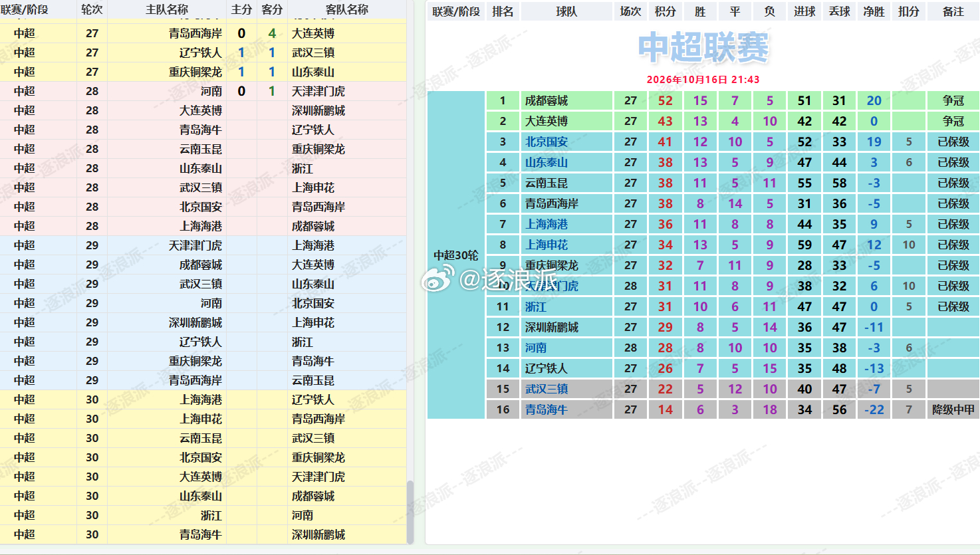Click the 主分 column header
The image size is (980, 555).
pos(241,9)
